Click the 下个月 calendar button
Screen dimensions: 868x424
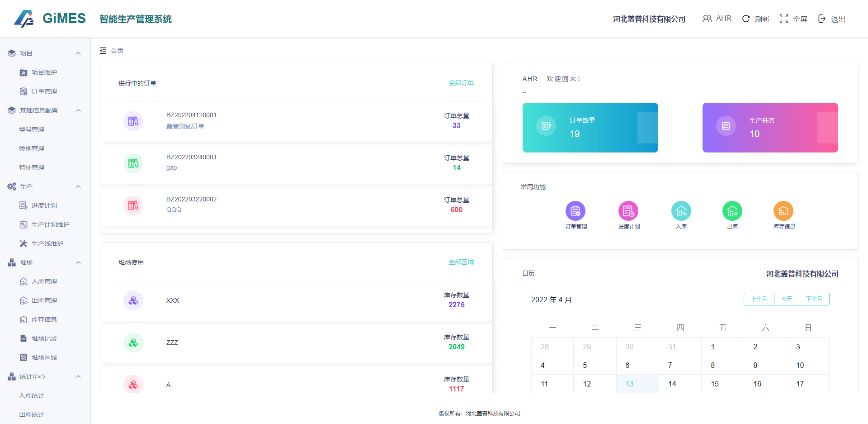(x=814, y=299)
